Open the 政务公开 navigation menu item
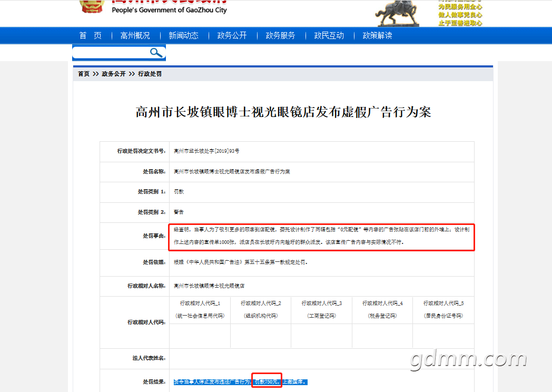 click(232, 36)
